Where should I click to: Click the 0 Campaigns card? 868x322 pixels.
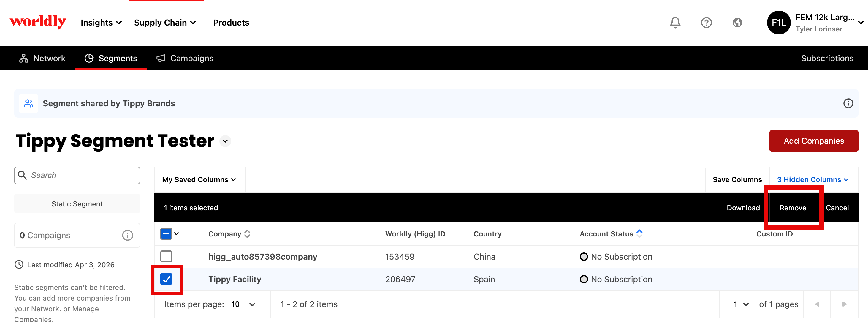(x=77, y=235)
